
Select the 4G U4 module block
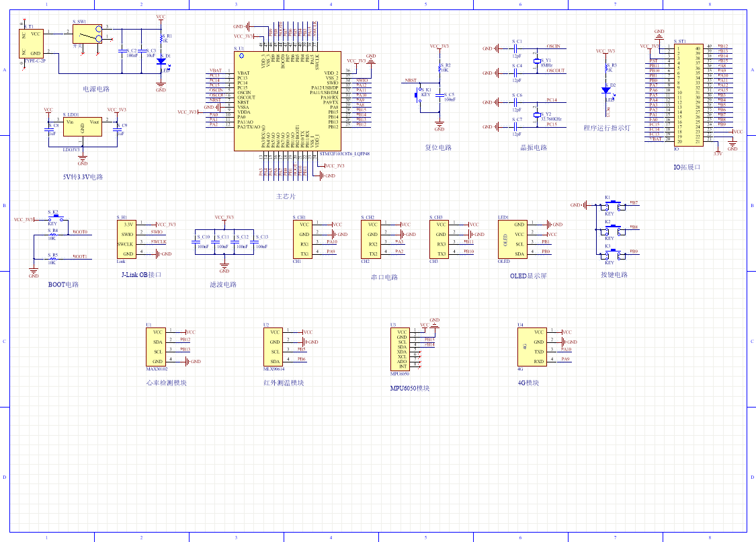[532, 347]
